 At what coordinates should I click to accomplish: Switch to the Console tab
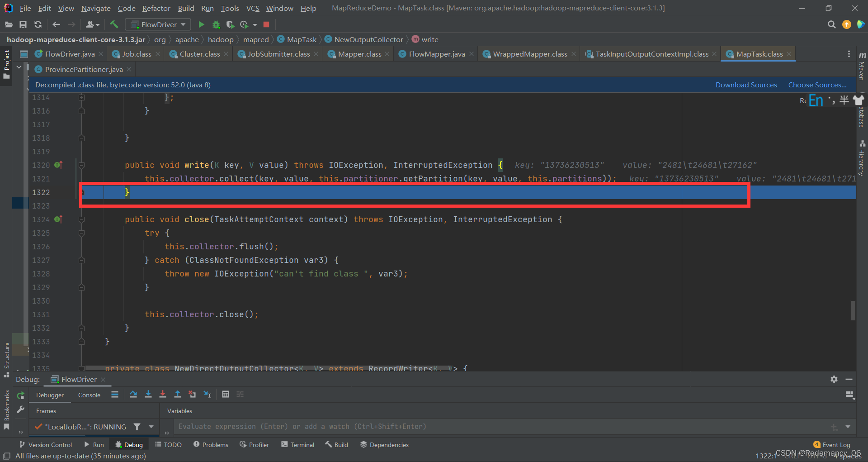[x=89, y=395]
